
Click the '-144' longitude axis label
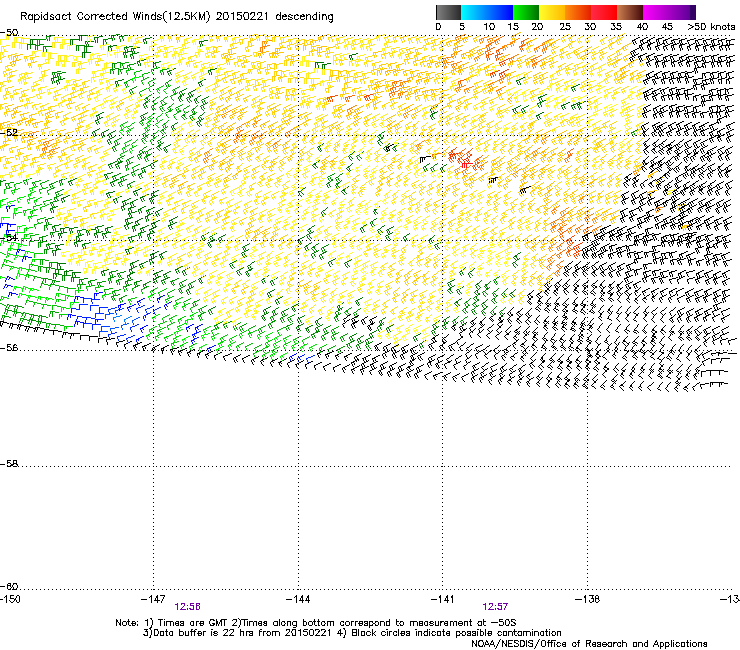point(298,599)
